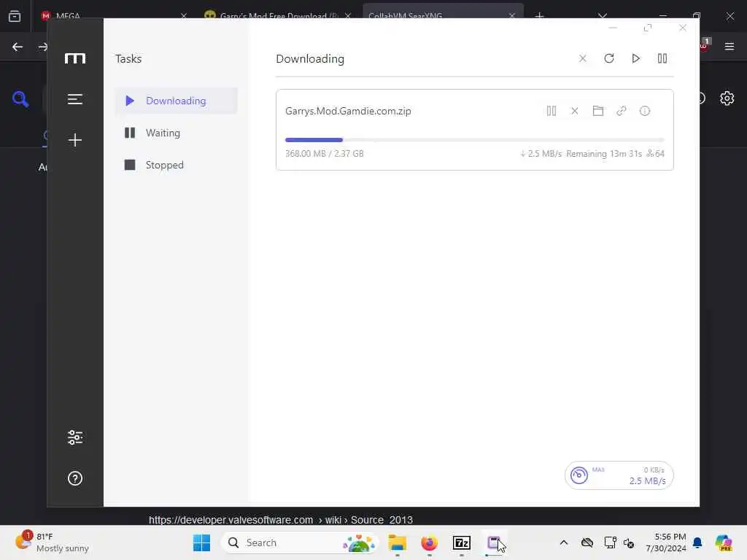Open the weather widget 81°F
The width and height of the screenshot is (747, 560).
point(53,542)
